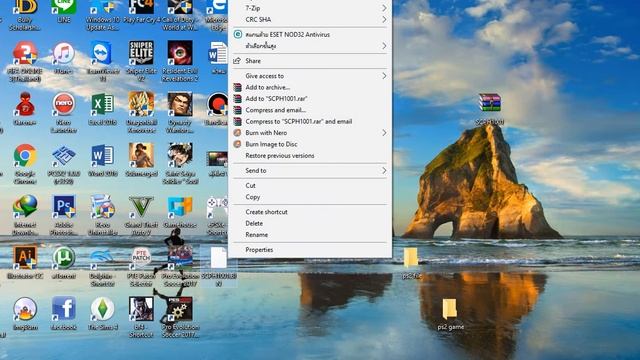Expand the Send to submenu arrow
640x360 pixels.
point(384,171)
